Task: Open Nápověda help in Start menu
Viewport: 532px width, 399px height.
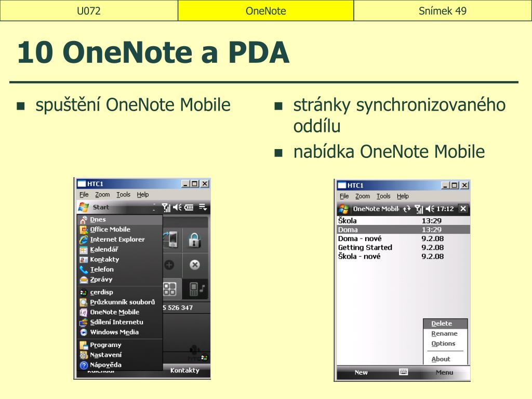Action: click(x=120, y=365)
